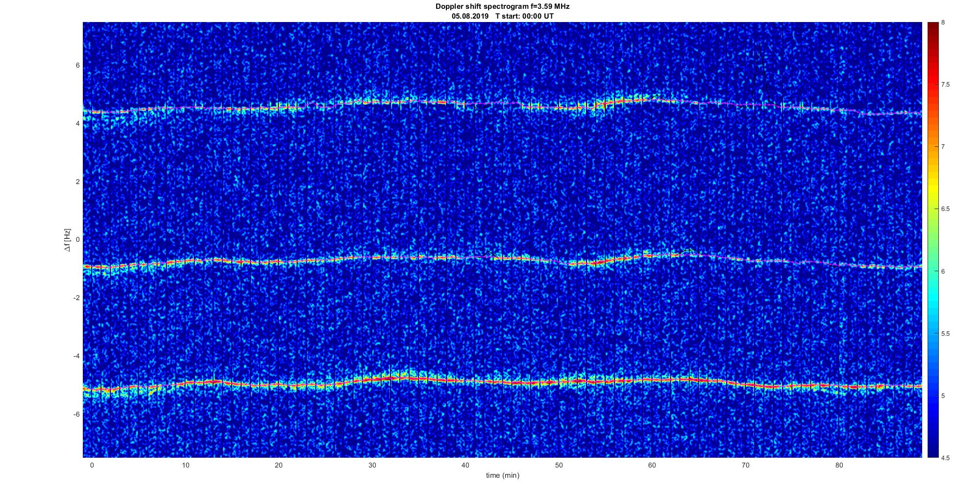
Task: Click y-axis tick label '-2'
Action: tap(76, 298)
